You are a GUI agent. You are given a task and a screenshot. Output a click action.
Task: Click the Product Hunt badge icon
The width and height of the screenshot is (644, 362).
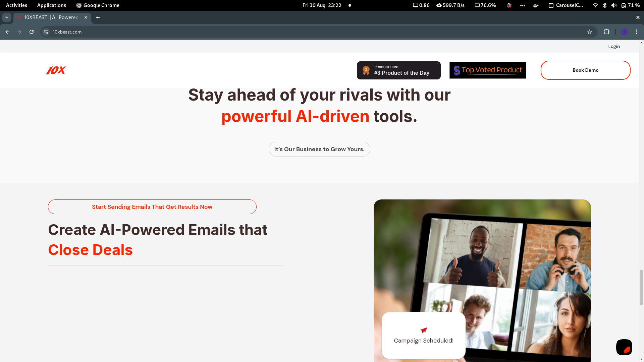pyautogui.click(x=365, y=70)
